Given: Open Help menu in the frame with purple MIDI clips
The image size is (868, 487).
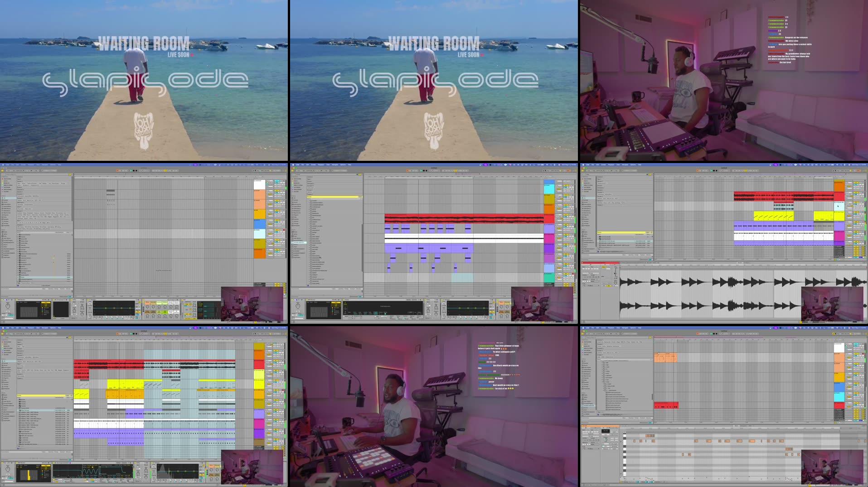Looking at the screenshot, I should (x=349, y=164).
